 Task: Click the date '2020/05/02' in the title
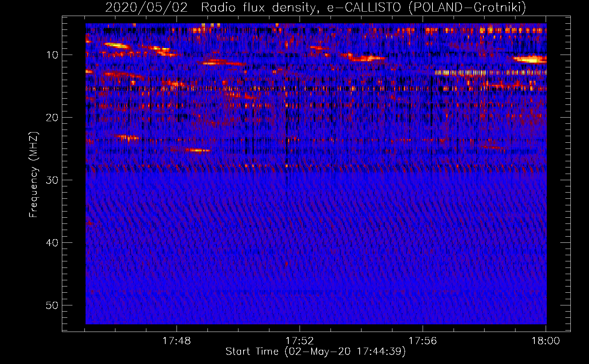click(x=146, y=8)
